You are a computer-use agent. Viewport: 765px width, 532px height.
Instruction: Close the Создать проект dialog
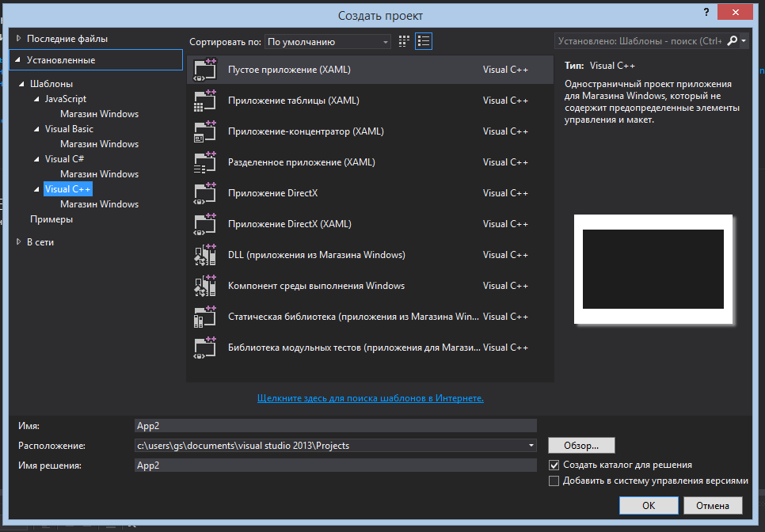pos(735,12)
